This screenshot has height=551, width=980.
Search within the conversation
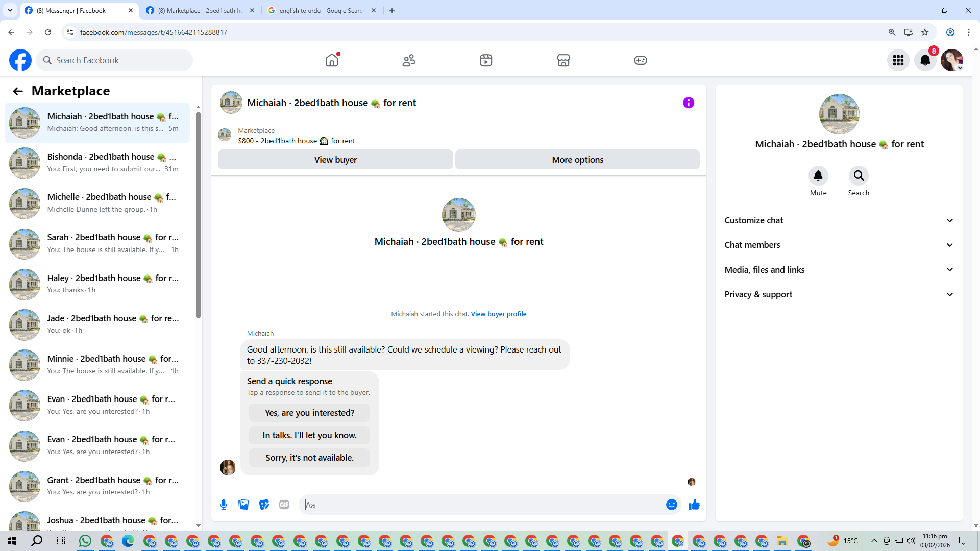[x=859, y=176]
